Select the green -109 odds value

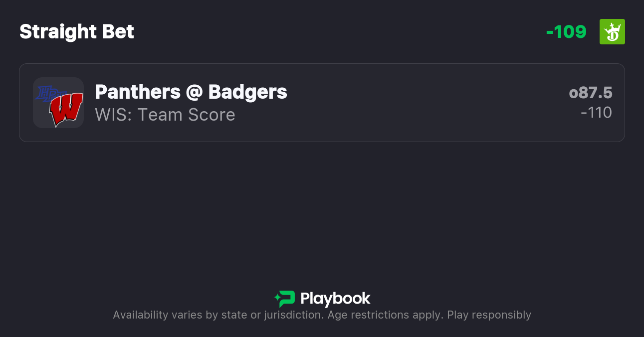pyautogui.click(x=566, y=32)
